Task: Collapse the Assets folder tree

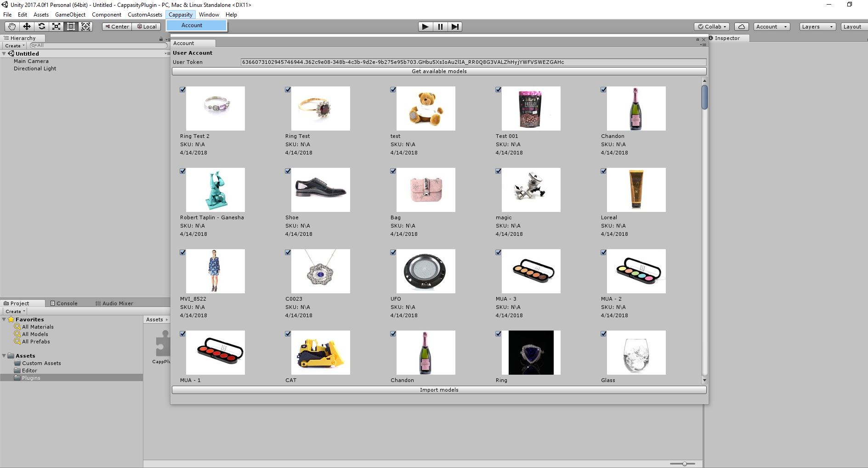Action: 4,356
